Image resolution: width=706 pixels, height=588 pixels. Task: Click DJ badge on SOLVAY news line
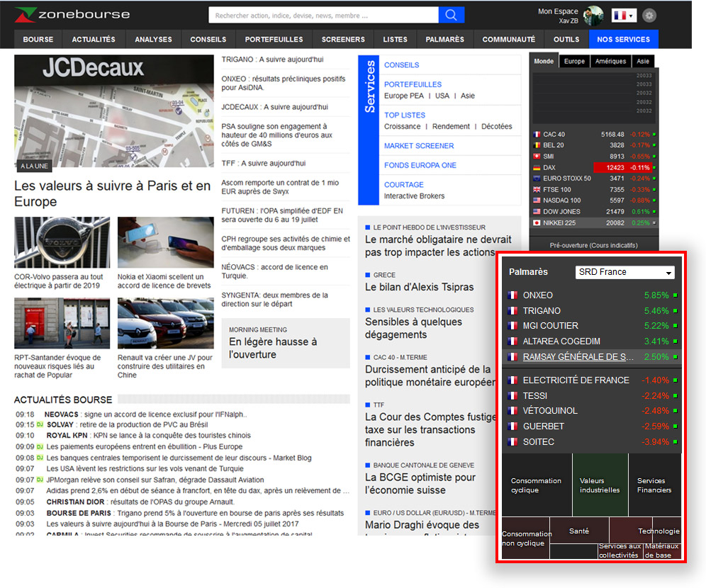coord(40,424)
